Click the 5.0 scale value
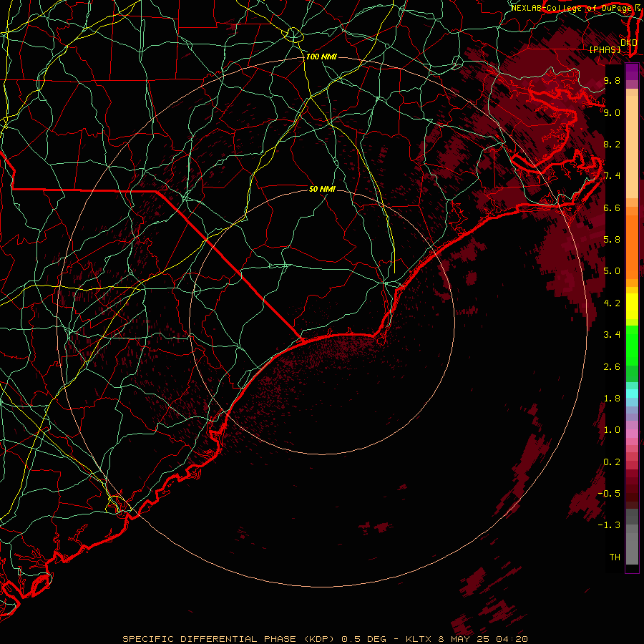 [612, 271]
